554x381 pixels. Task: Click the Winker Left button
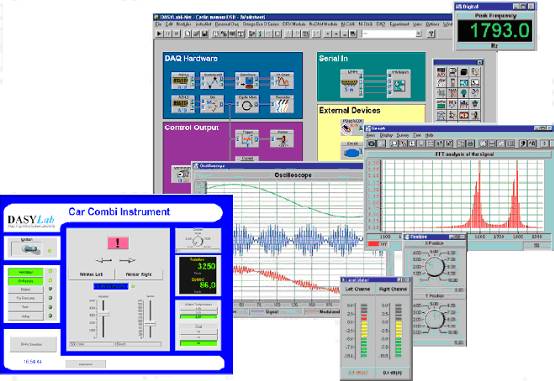(91, 274)
